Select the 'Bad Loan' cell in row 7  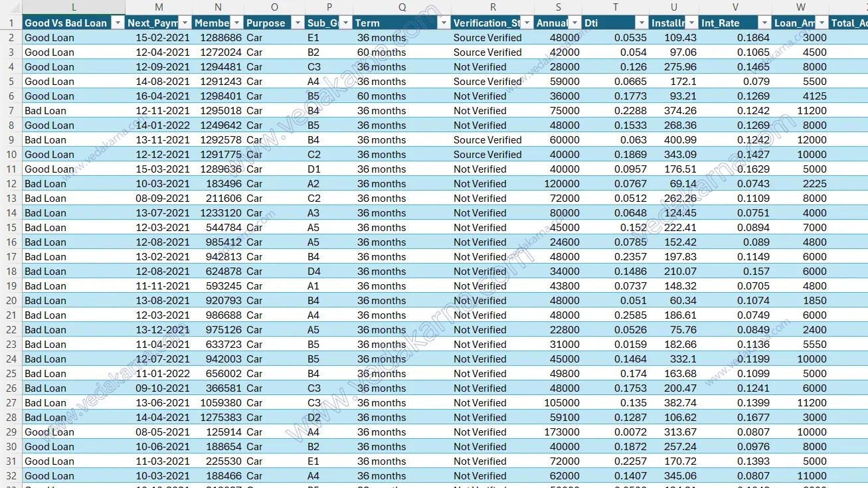[74, 110]
